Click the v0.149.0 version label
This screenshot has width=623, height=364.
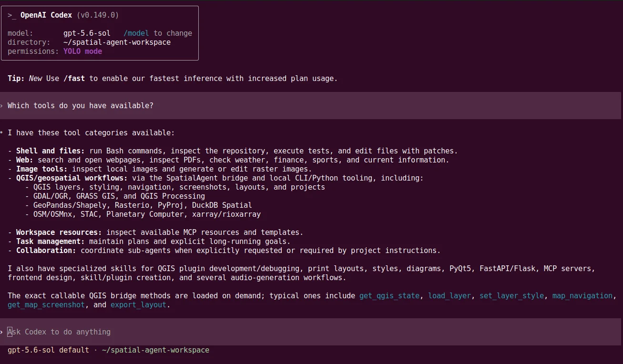(x=98, y=15)
